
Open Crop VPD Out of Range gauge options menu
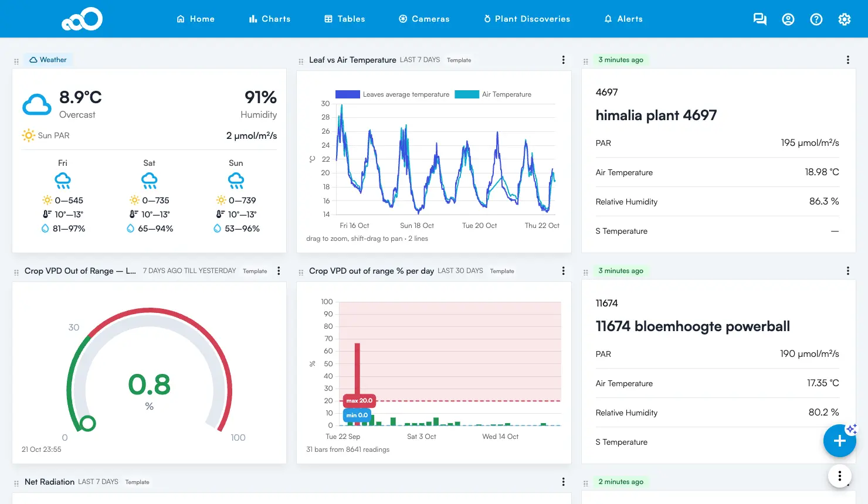coord(279,271)
